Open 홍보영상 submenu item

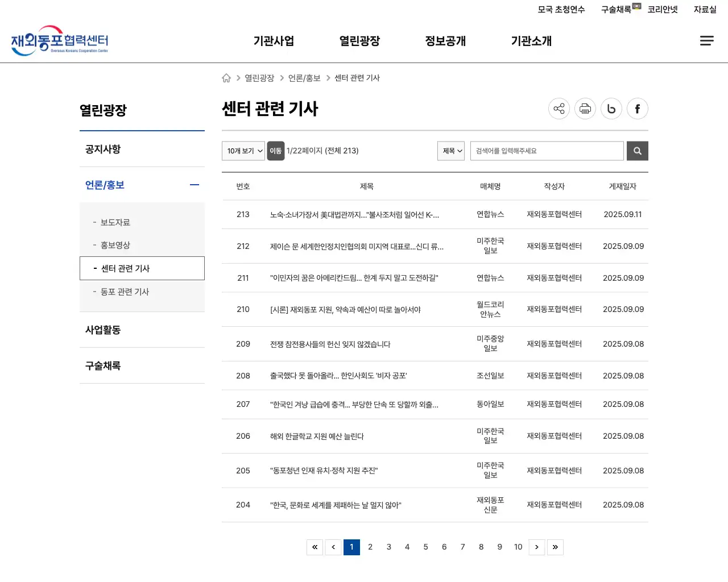[x=115, y=245]
